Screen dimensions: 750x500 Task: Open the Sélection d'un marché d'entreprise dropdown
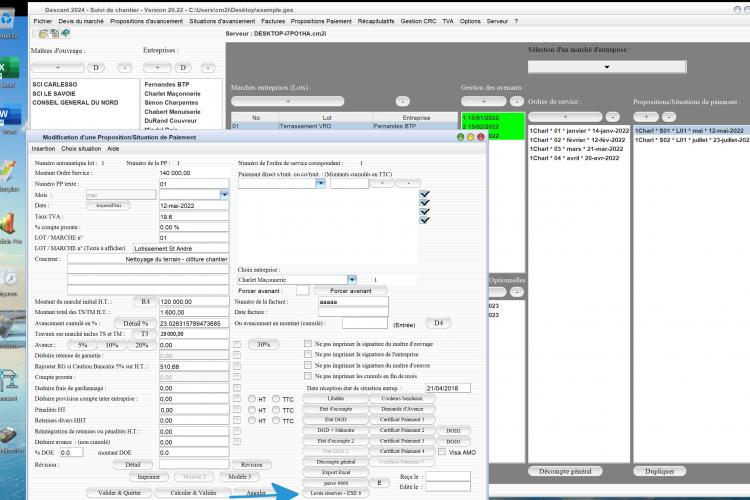pyautogui.click(x=607, y=67)
